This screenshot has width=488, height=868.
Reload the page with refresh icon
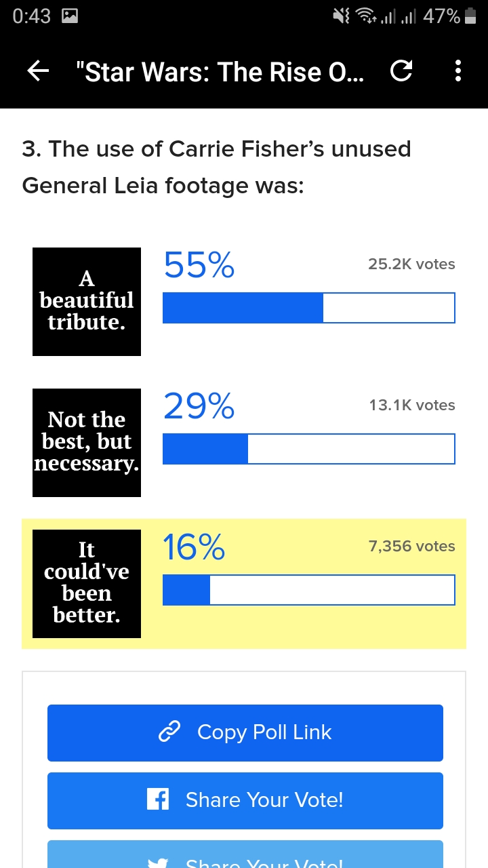(401, 71)
